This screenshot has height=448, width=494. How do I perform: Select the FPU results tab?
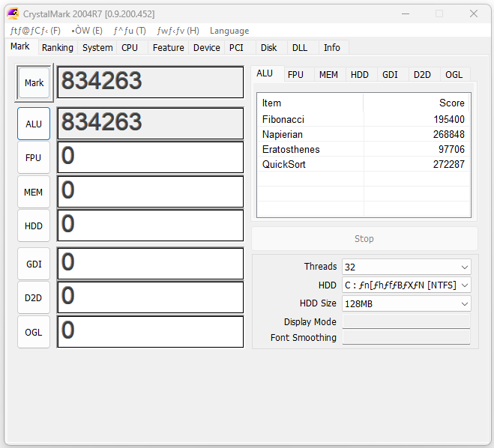(295, 74)
